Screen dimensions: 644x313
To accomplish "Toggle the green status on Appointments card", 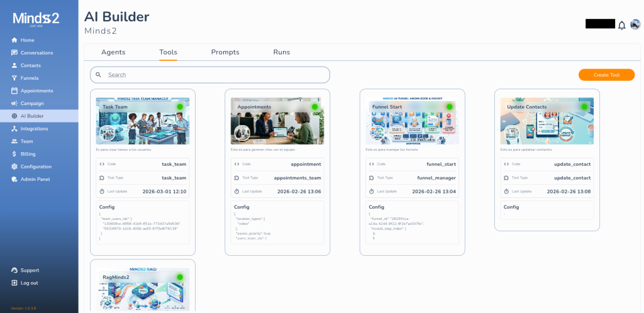I will tap(314, 107).
